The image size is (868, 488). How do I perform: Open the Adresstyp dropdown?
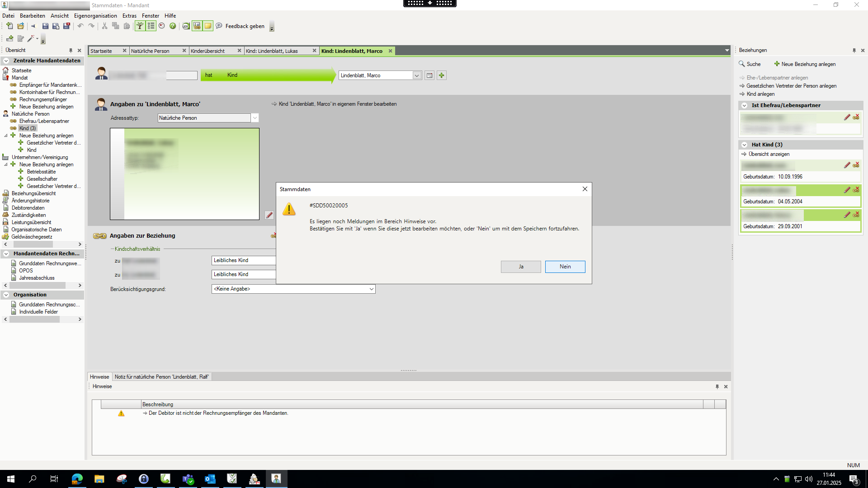[x=255, y=118]
